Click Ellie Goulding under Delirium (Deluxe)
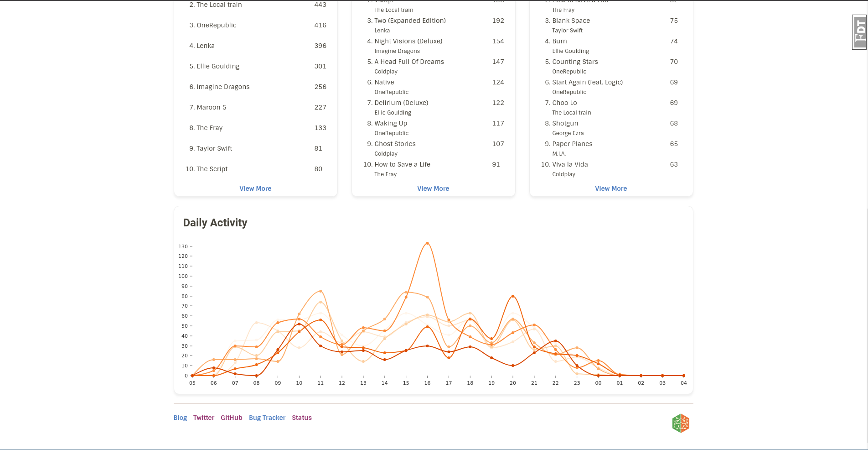 click(393, 113)
